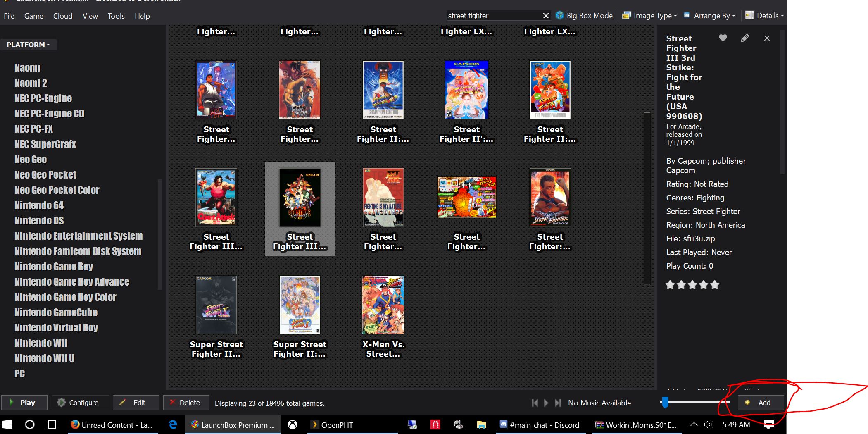Select the Nintendo Entertainment System platform
The height and width of the screenshot is (434, 868).
coord(78,236)
